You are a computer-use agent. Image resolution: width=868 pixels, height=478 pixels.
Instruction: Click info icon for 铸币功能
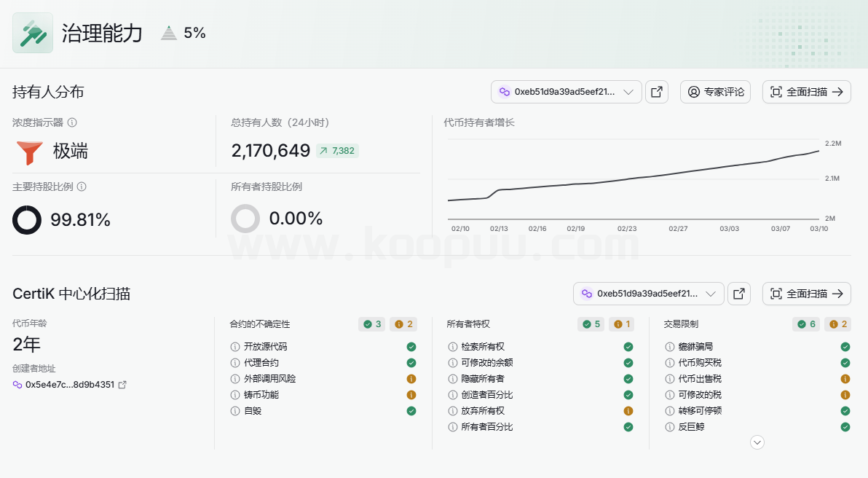click(235, 395)
